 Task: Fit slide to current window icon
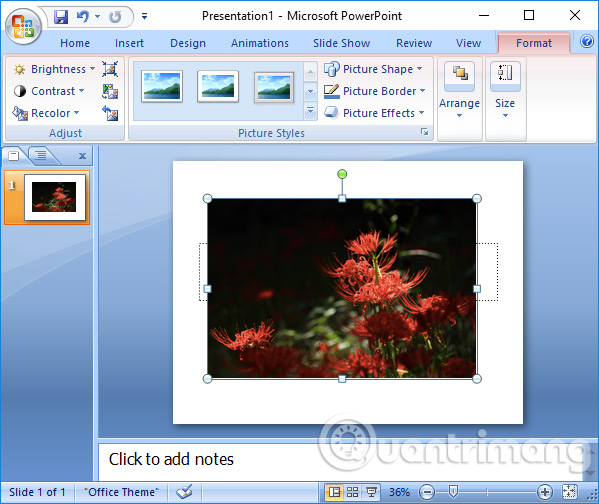click(569, 492)
